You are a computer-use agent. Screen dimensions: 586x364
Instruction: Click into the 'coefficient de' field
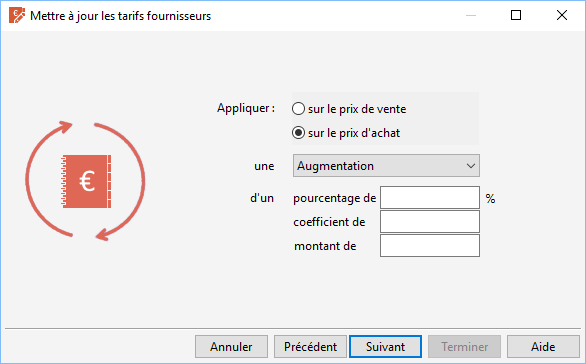tap(430, 222)
